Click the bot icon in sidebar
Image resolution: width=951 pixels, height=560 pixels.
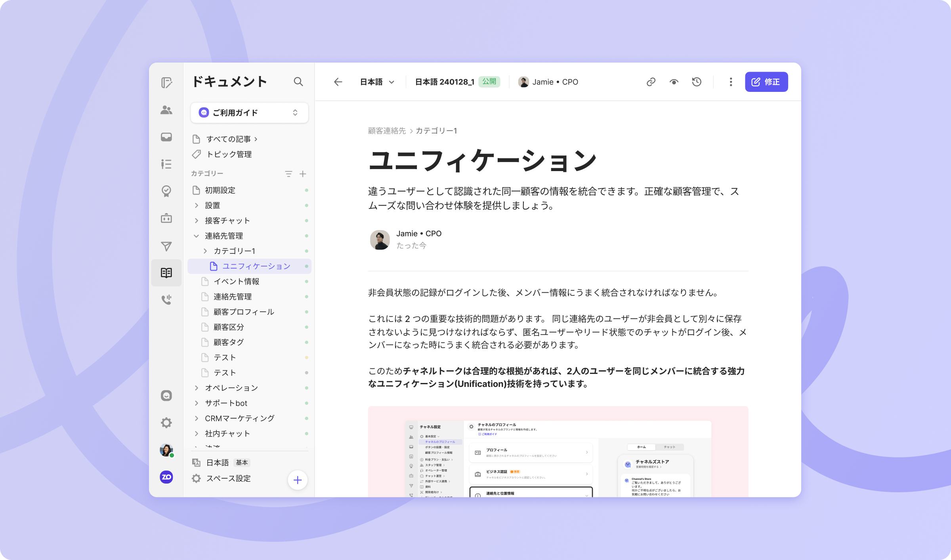click(166, 218)
